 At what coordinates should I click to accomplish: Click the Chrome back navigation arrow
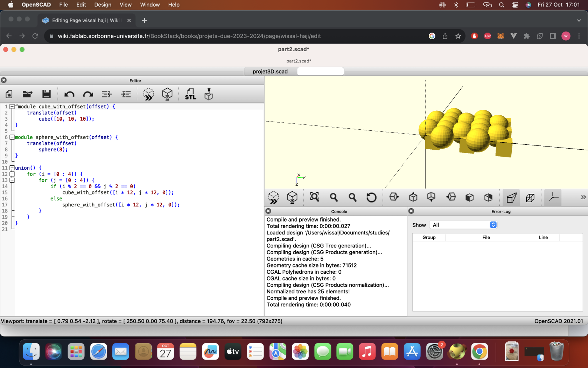pos(9,36)
